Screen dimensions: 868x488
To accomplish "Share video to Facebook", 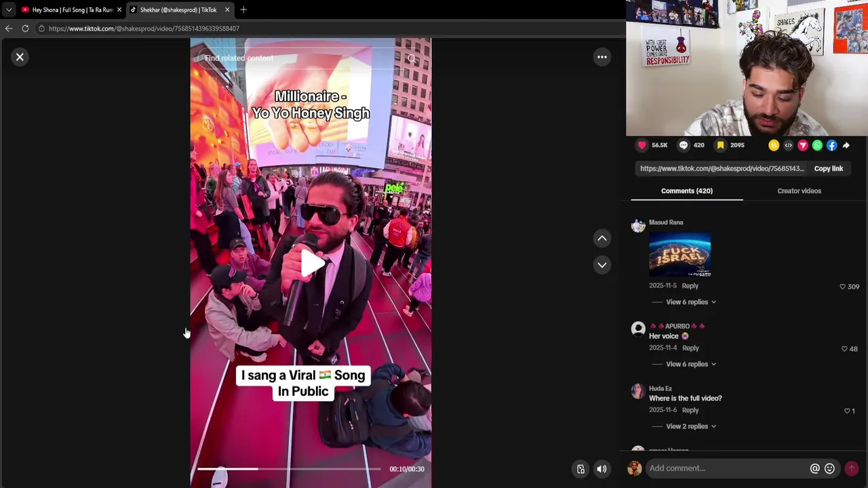I will coord(832,145).
